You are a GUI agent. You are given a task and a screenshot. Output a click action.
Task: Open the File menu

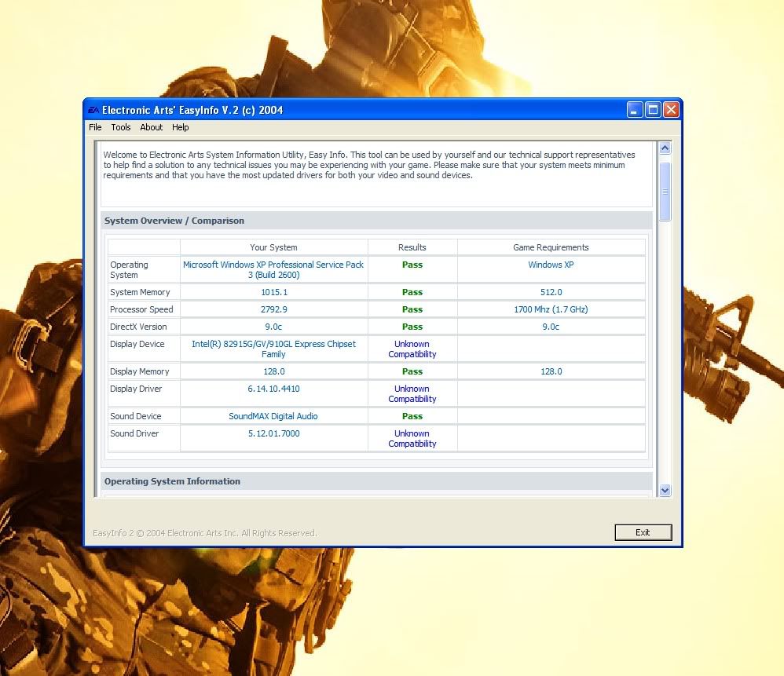tap(95, 127)
